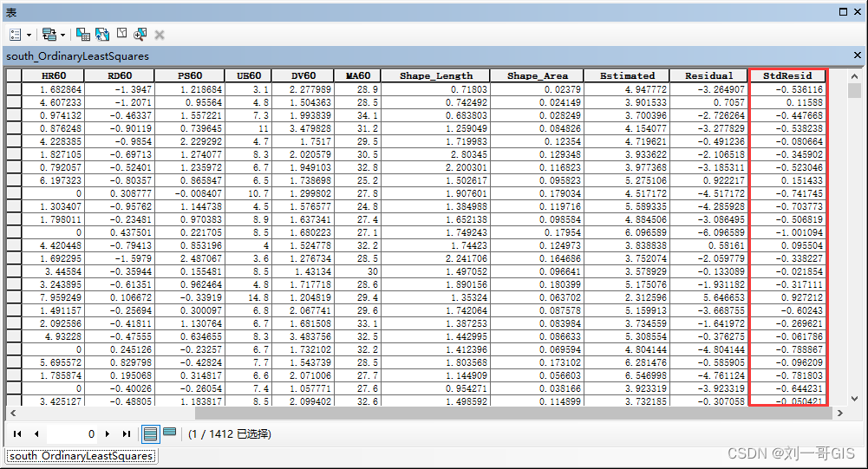
Task: Click the Estimated column header
Action: point(627,76)
